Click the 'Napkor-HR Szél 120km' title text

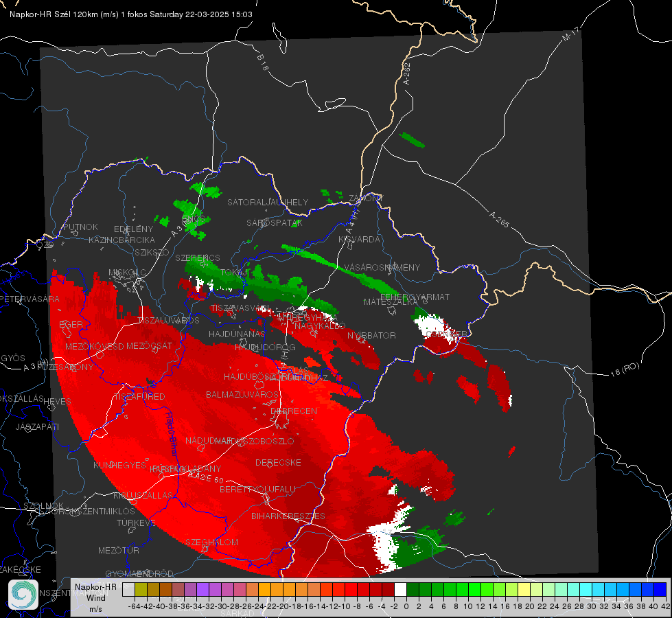pos(54,14)
